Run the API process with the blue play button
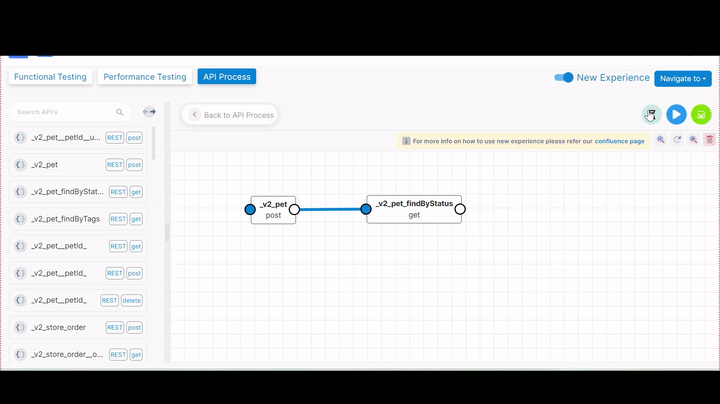Image resolution: width=720 pixels, height=404 pixels. (676, 115)
